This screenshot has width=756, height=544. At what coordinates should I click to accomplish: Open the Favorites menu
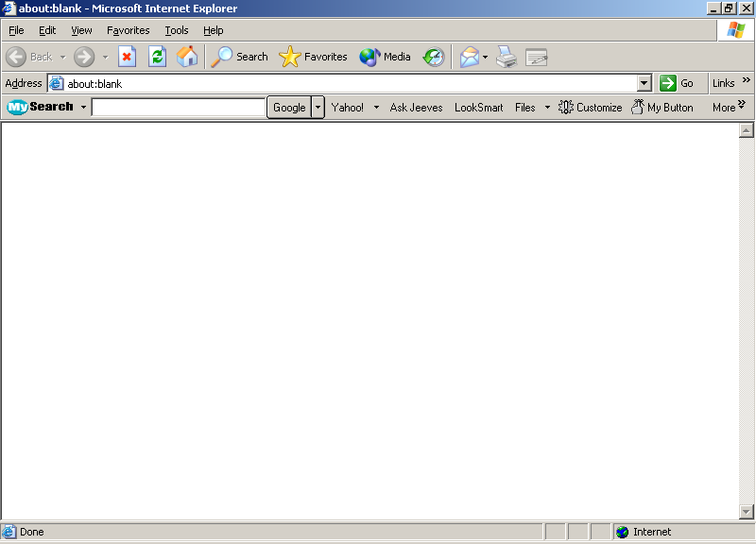[x=129, y=30]
